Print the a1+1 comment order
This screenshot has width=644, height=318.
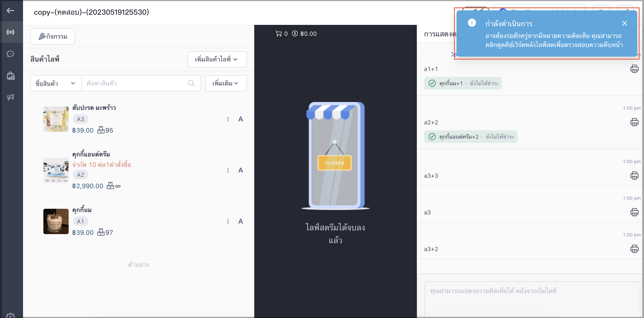coord(634,69)
